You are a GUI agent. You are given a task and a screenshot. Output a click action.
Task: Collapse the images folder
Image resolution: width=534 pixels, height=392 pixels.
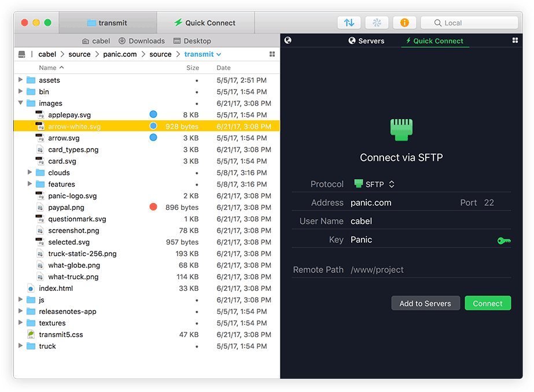pos(20,103)
